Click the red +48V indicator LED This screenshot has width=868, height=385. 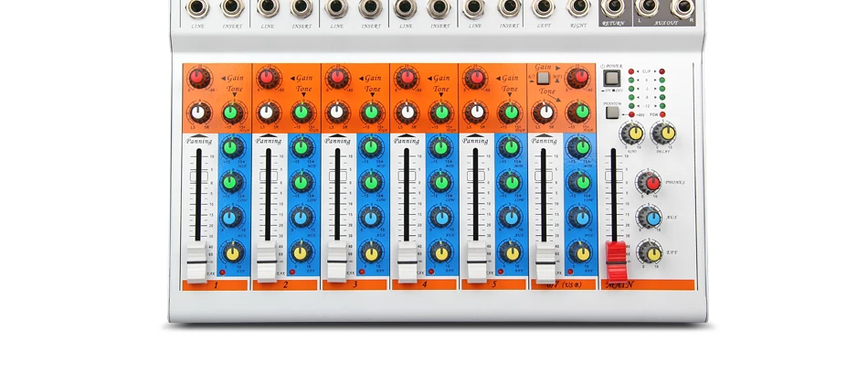[631, 114]
